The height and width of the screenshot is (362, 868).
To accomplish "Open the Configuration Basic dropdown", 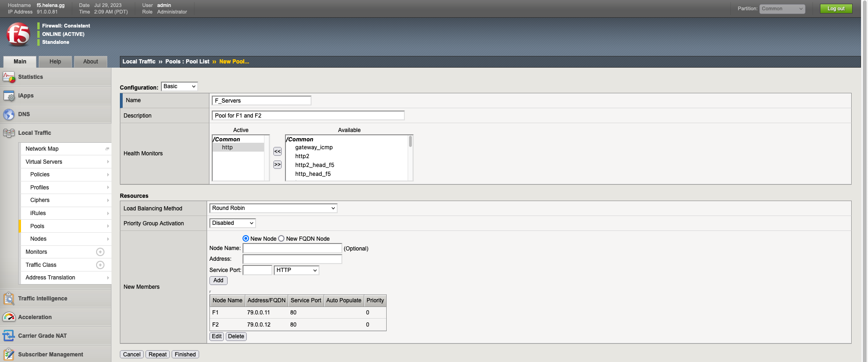I will point(180,86).
